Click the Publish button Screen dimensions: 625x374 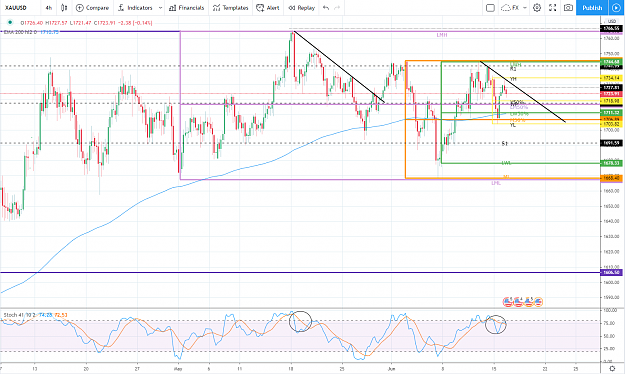(592, 8)
